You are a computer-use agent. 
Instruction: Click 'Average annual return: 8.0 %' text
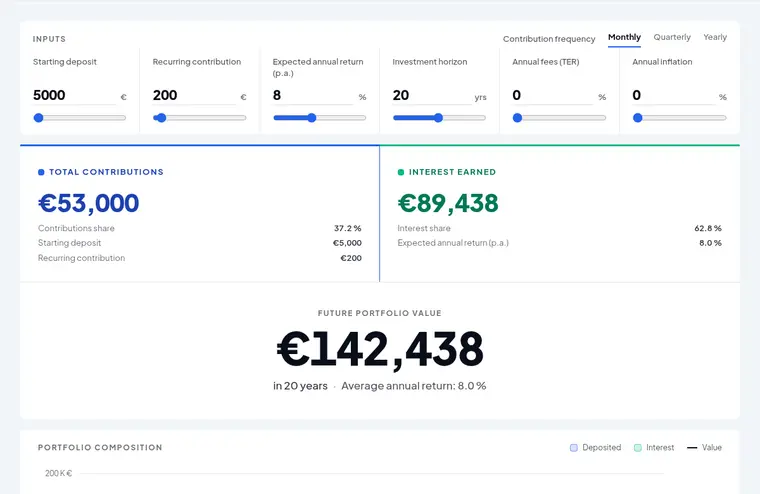point(413,386)
